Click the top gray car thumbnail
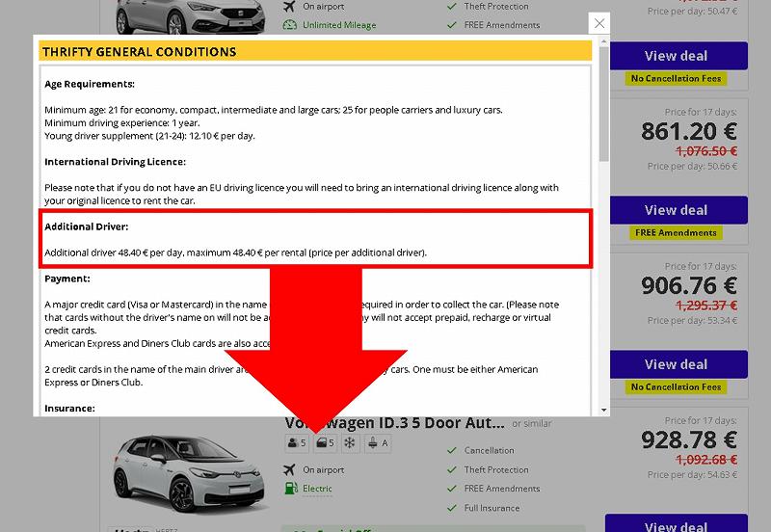The image size is (771, 532). 191,16
